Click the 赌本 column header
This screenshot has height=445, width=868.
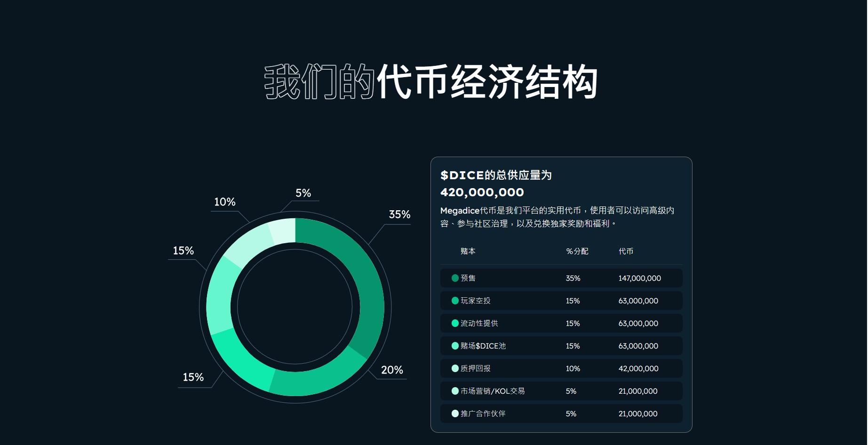pyautogui.click(x=468, y=251)
